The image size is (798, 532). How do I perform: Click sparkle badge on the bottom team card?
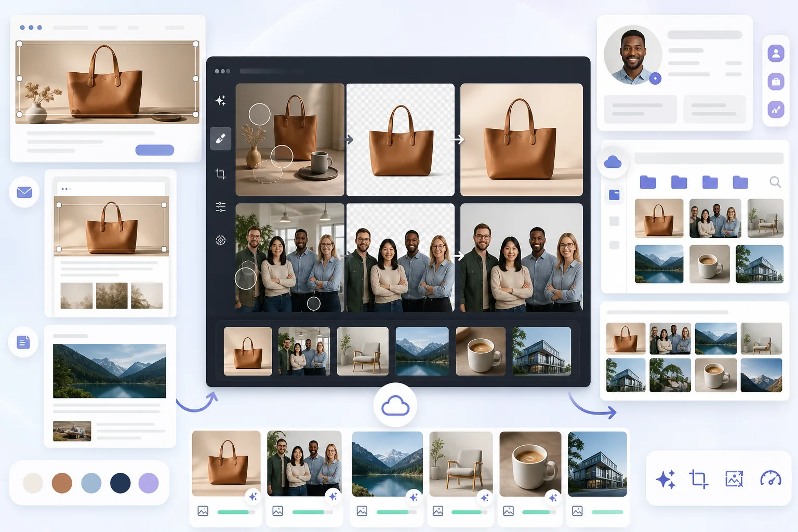point(333,497)
